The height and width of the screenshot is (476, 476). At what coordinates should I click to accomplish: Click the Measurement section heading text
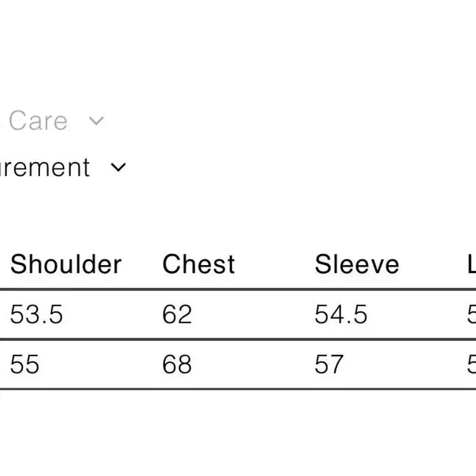point(44,168)
